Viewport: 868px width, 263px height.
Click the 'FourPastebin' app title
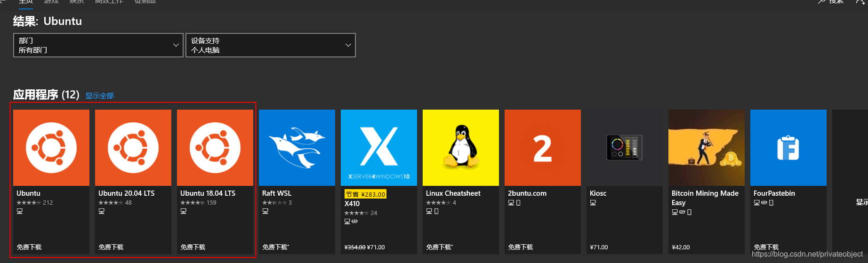pyautogui.click(x=774, y=193)
